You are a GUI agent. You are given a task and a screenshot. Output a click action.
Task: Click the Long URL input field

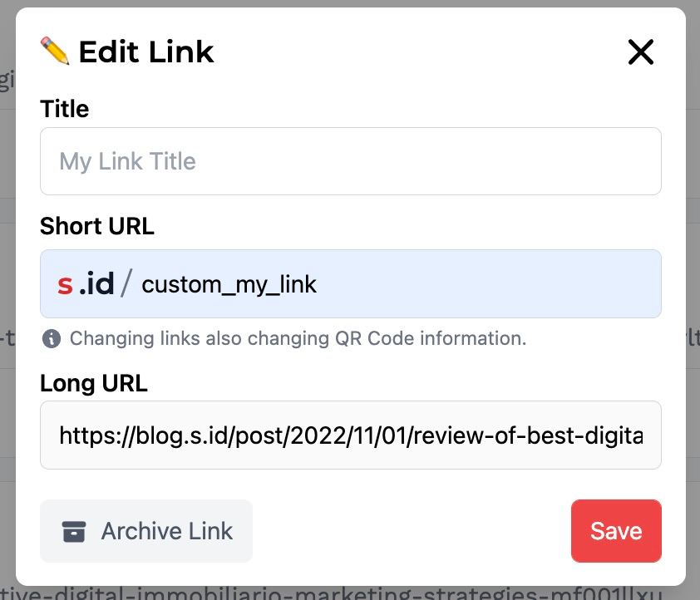(x=349, y=435)
